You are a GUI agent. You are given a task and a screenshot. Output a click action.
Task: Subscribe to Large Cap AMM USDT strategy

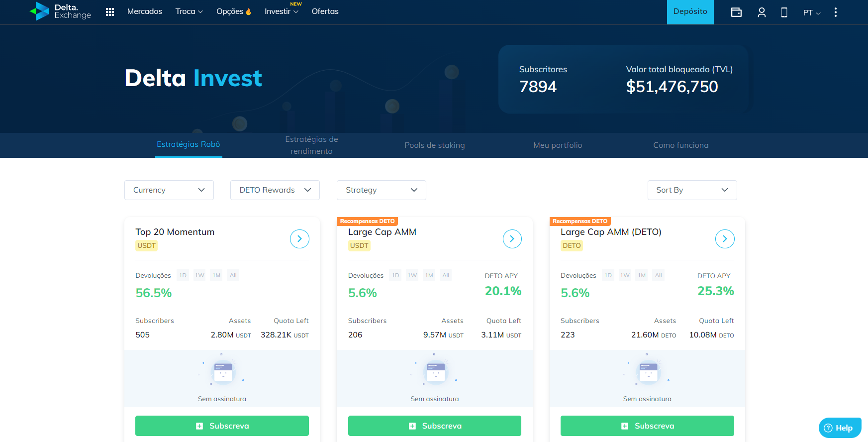pos(435,426)
